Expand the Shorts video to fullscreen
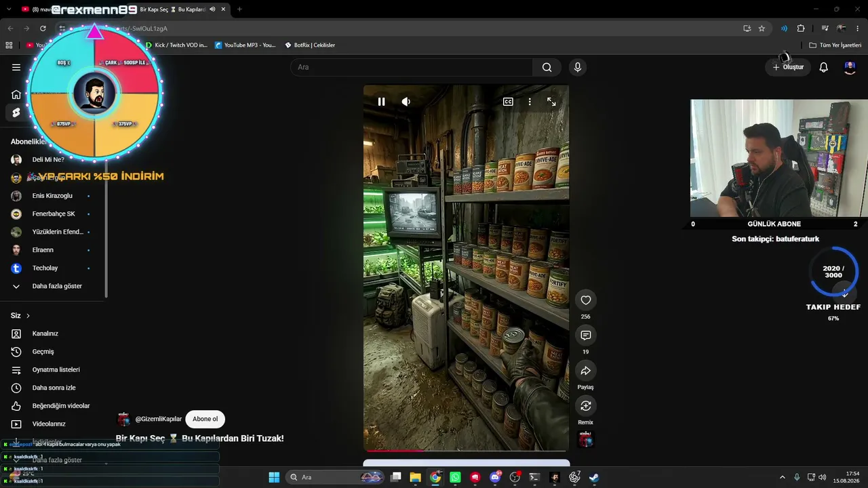868x488 pixels. point(551,102)
